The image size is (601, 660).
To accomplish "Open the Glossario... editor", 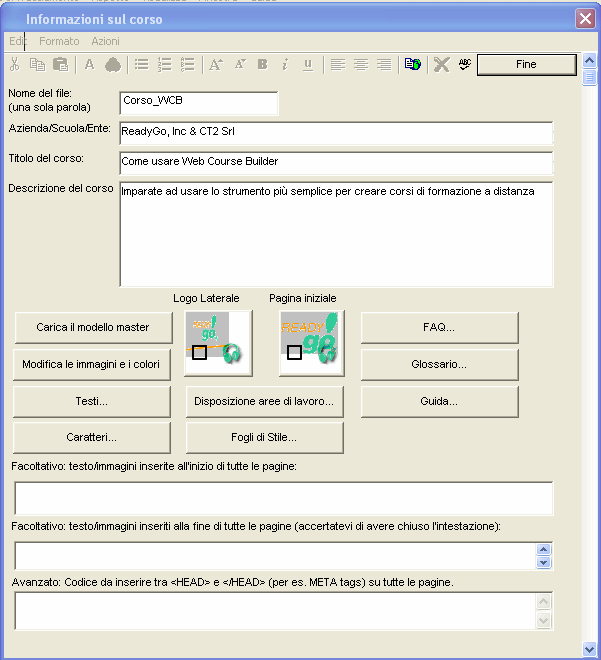I will tap(439, 364).
